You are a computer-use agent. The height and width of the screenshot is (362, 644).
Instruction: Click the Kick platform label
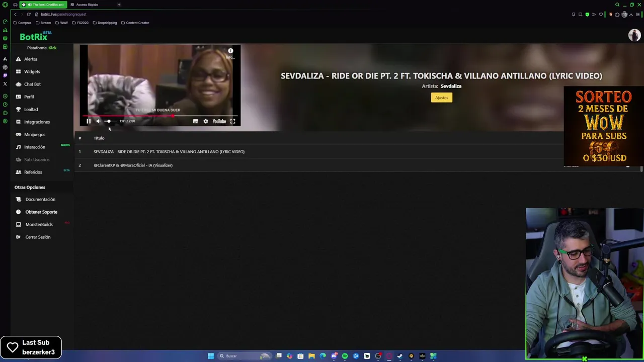[52, 48]
